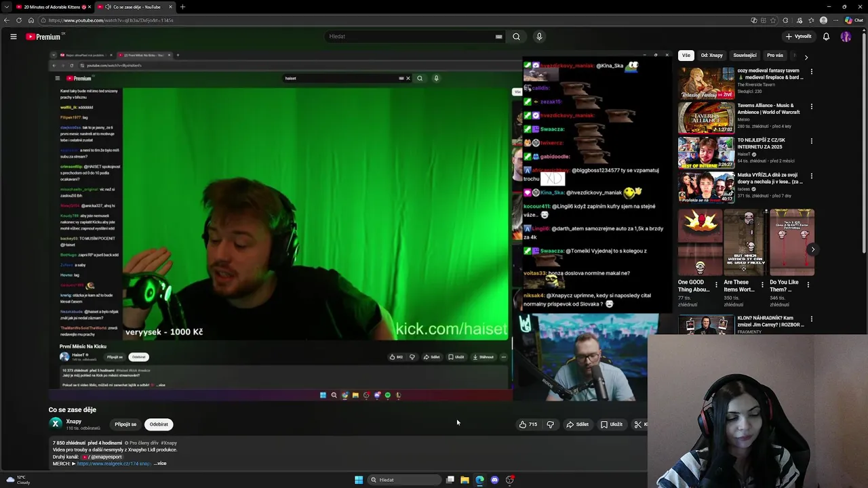This screenshot has height=488, width=868.
Task: Open TO NEJLEPŠÍ Z CZ/SK INTERNETU video title
Action: pyautogui.click(x=770, y=144)
